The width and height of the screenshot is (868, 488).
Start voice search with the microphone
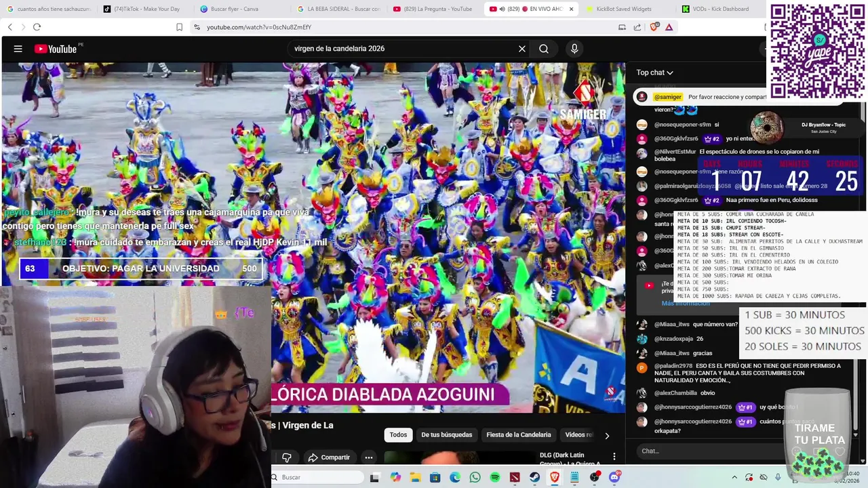[574, 49]
